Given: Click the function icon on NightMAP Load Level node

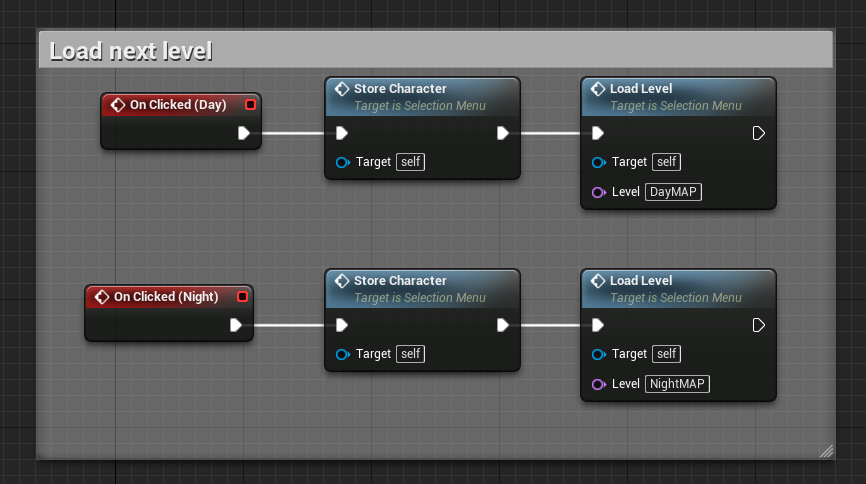Looking at the screenshot, I should [x=598, y=281].
